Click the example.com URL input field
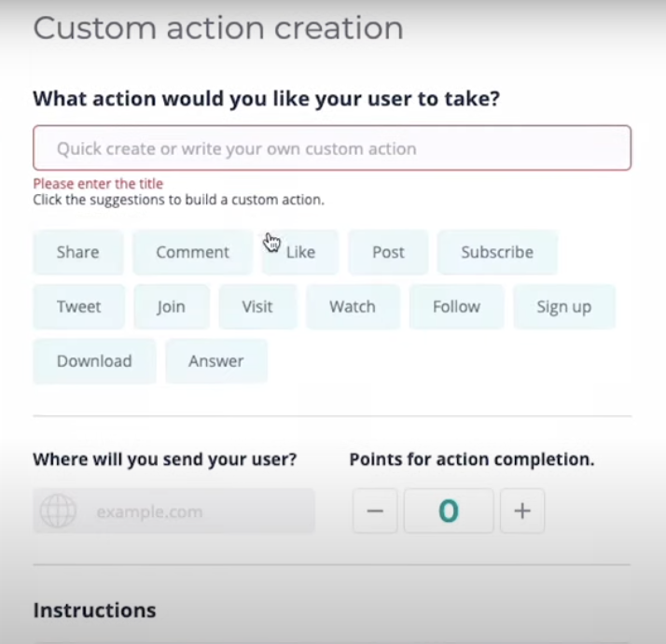 [173, 511]
